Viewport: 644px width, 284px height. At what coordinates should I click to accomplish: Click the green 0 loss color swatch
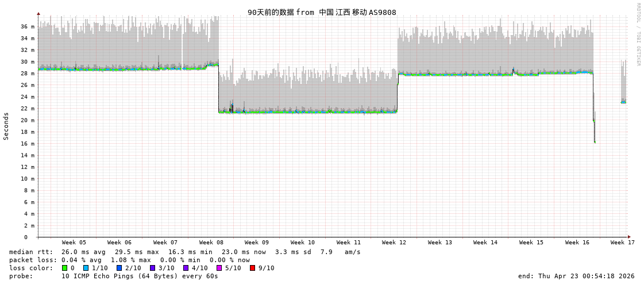[x=65, y=268]
